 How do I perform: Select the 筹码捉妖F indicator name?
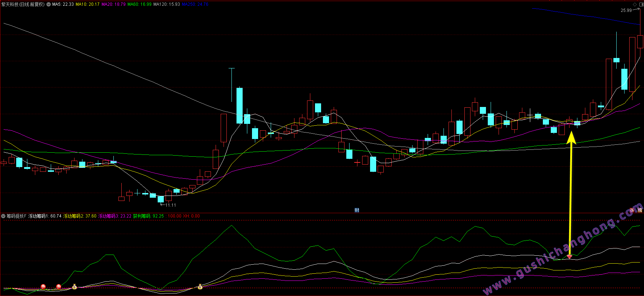click(x=17, y=216)
